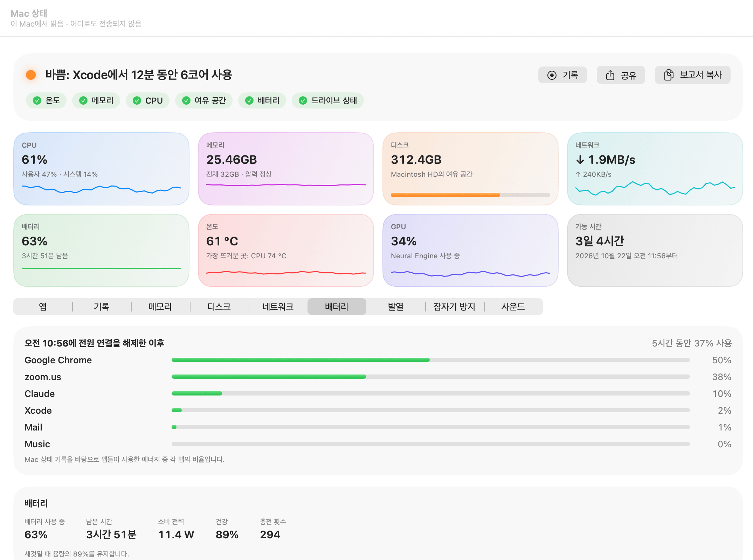Click the Claude energy usage bar
This screenshot has height=560, width=753.
tap(430, 393)
